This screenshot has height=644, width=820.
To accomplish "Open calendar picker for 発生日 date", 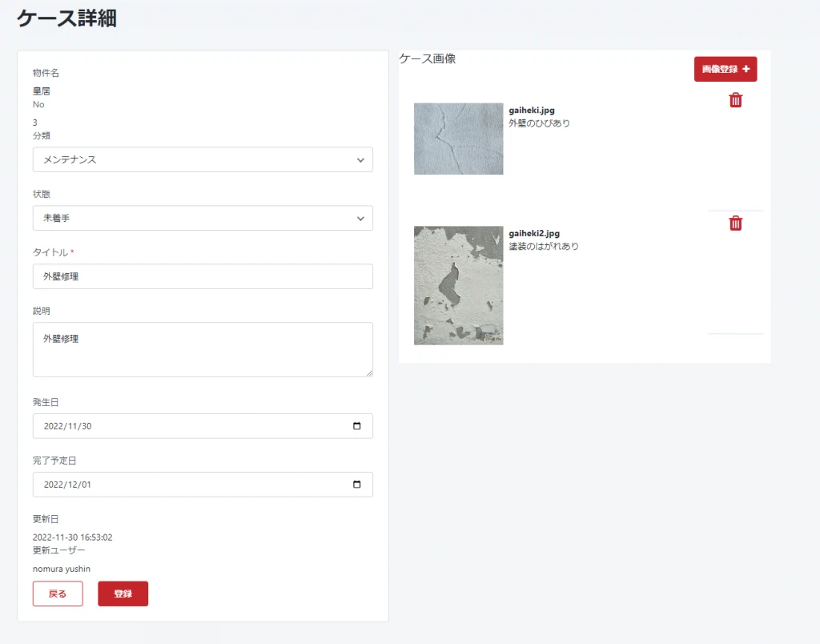I will click(356, 426).
